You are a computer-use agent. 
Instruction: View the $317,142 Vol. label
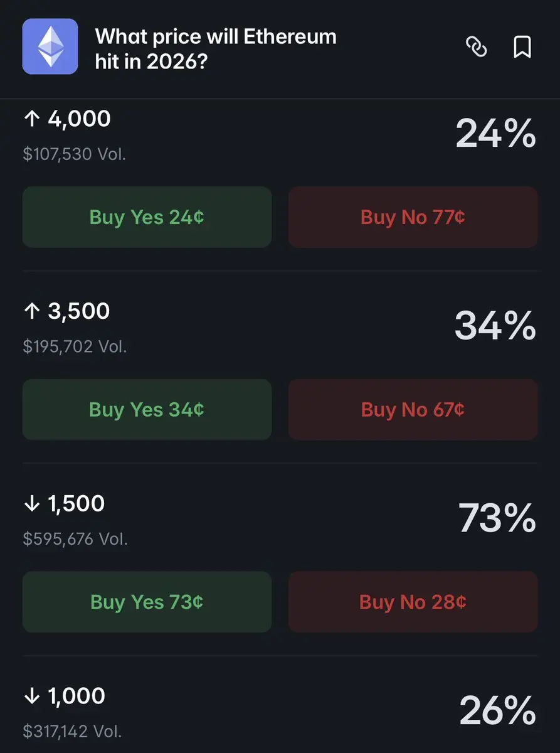(73, 732)
